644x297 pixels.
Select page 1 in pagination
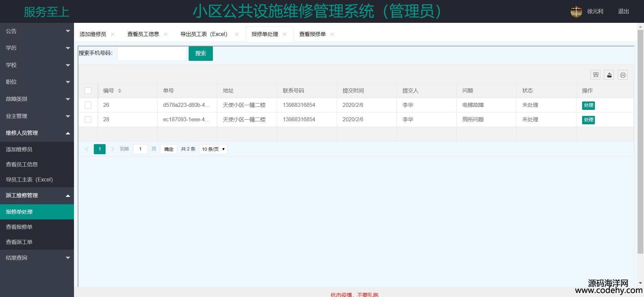tap(100, 149)
